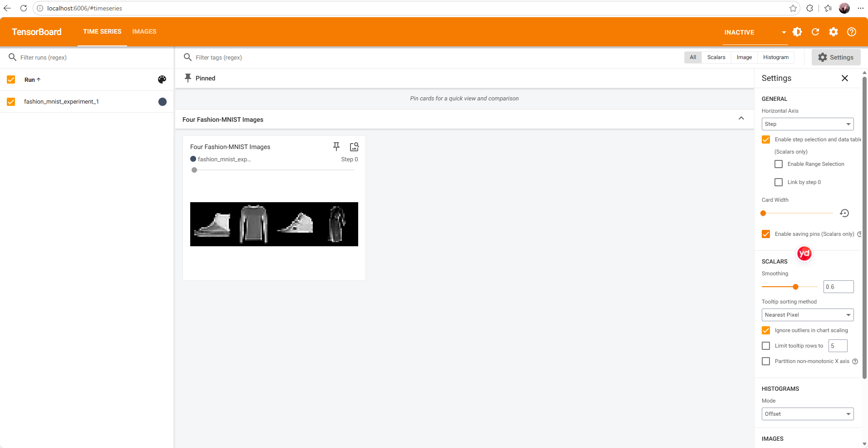Image resolution: width=868 pixels, height=448 pixels.
Task: Open the browser profile avatar
Action: pyautogui.click(x=844, y=8)
